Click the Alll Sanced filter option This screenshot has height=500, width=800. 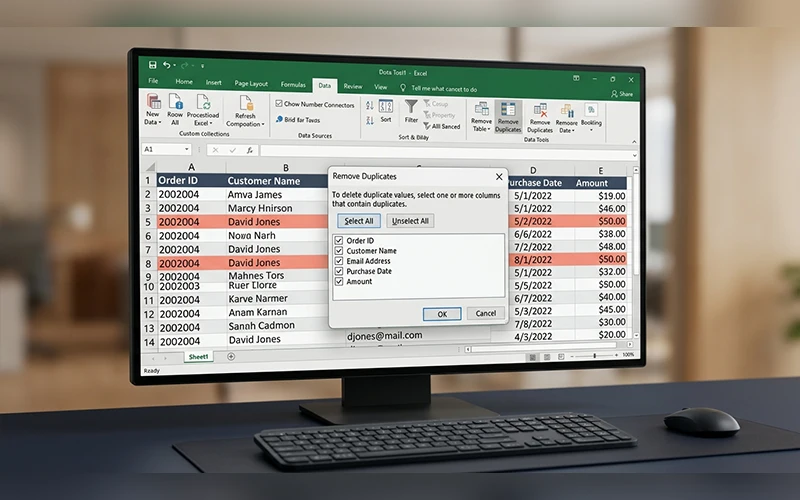pyautogui.click(x=442, y=126)
